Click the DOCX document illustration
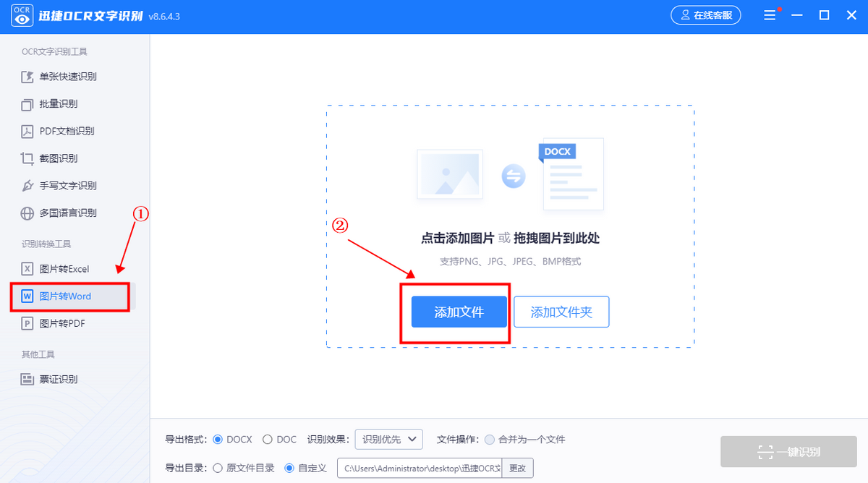 coord(571,175)
